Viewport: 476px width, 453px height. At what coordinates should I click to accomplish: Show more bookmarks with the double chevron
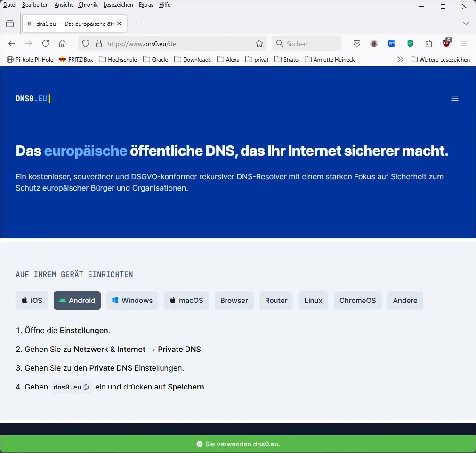[400, 59]
